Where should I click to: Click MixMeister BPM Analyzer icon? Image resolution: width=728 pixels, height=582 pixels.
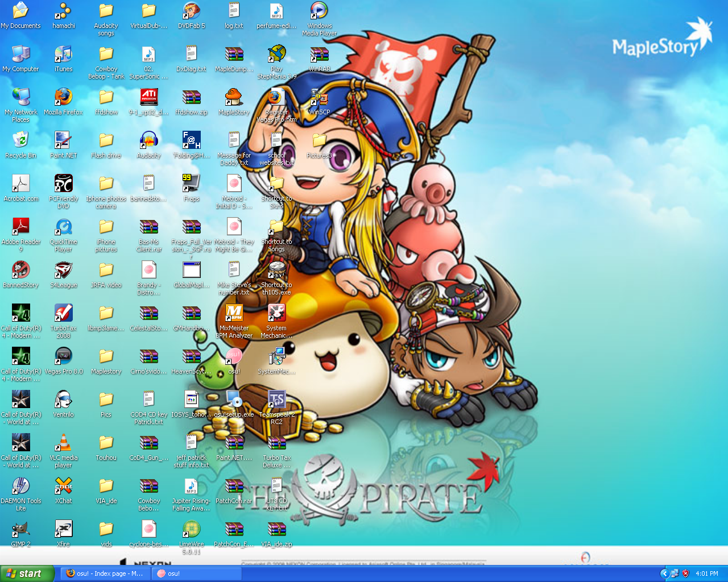point(234,313)
